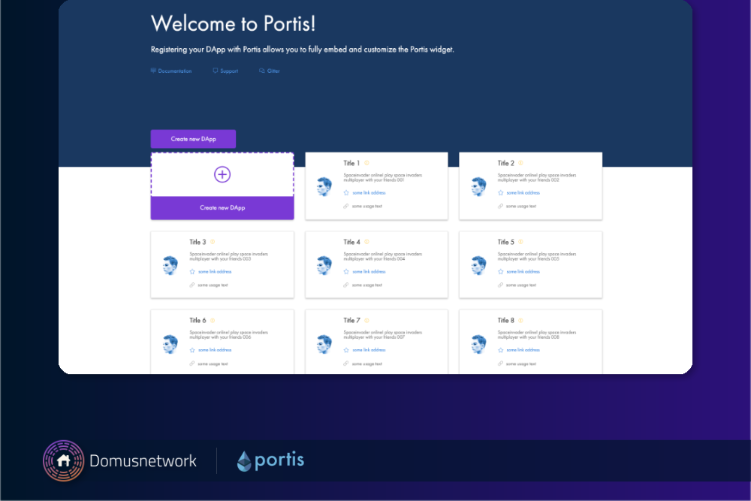Click the Domusnetwork house logo
The image size is (751, 501).
tap(63, 461)
